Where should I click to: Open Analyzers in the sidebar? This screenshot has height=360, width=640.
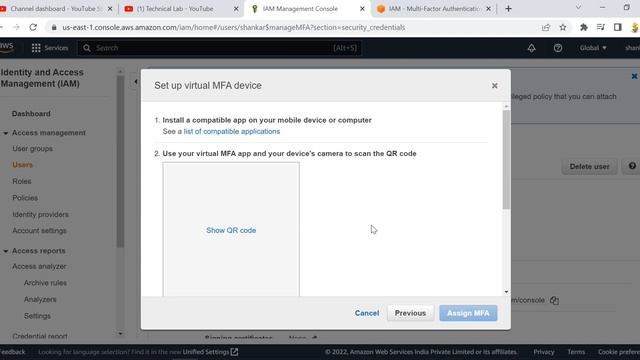click(x=40, y=300)
